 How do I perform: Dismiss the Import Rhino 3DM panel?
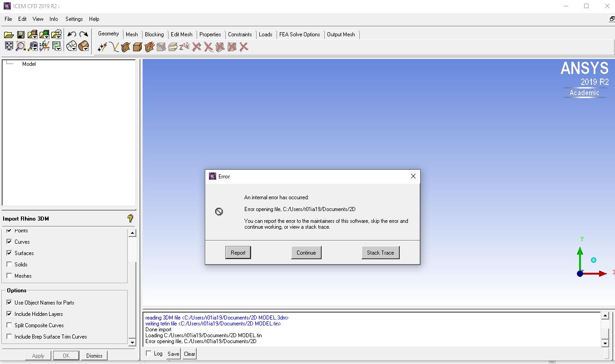coord(94,355)
